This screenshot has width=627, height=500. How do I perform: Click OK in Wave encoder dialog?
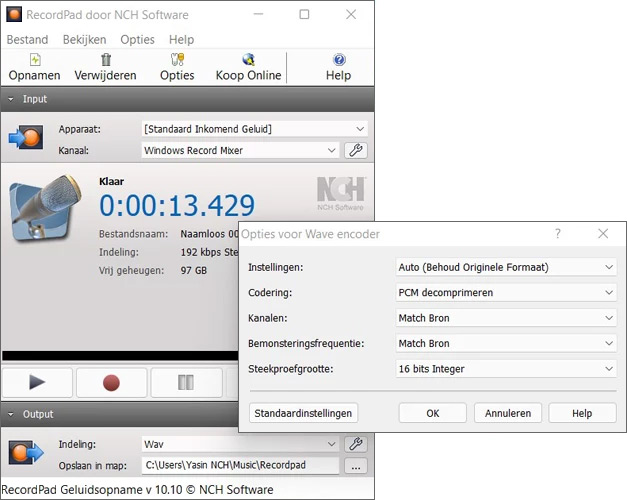(433, 413)
